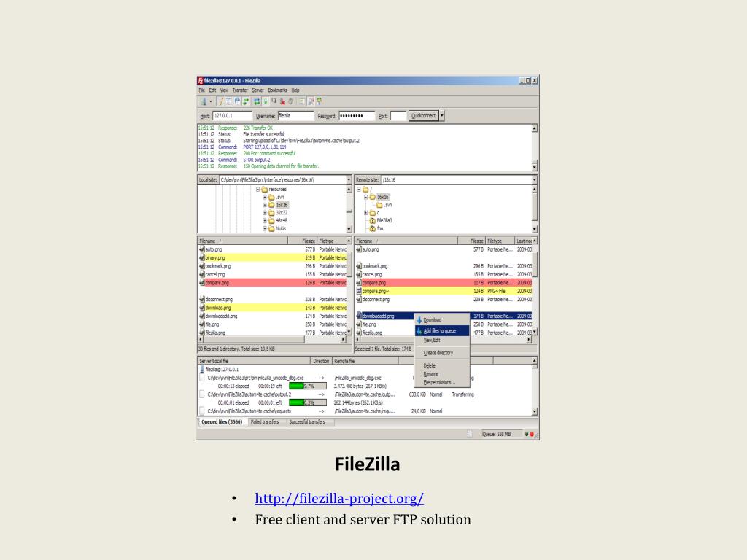Select View/Edit from context menu
The width and height of the screenshot is (747, 560).
pos(442,341)
